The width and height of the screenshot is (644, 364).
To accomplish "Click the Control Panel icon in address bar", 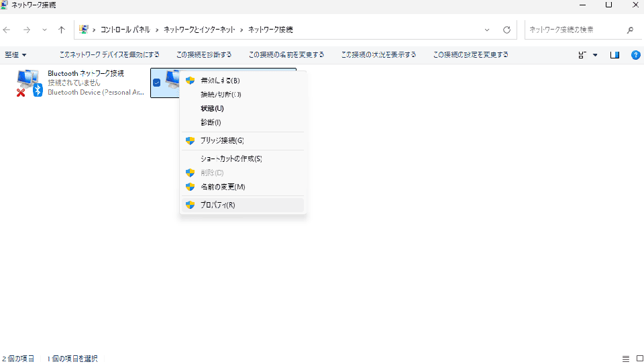I will click(84, 30).
